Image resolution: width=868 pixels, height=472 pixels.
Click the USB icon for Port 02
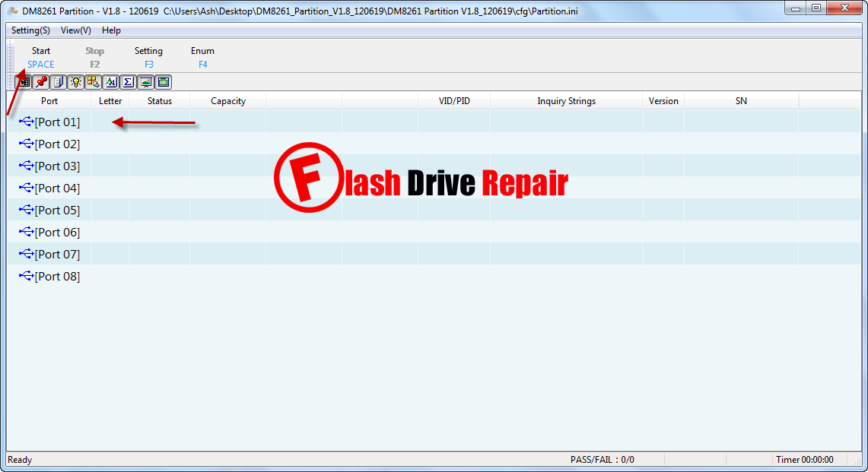[26, 144]
